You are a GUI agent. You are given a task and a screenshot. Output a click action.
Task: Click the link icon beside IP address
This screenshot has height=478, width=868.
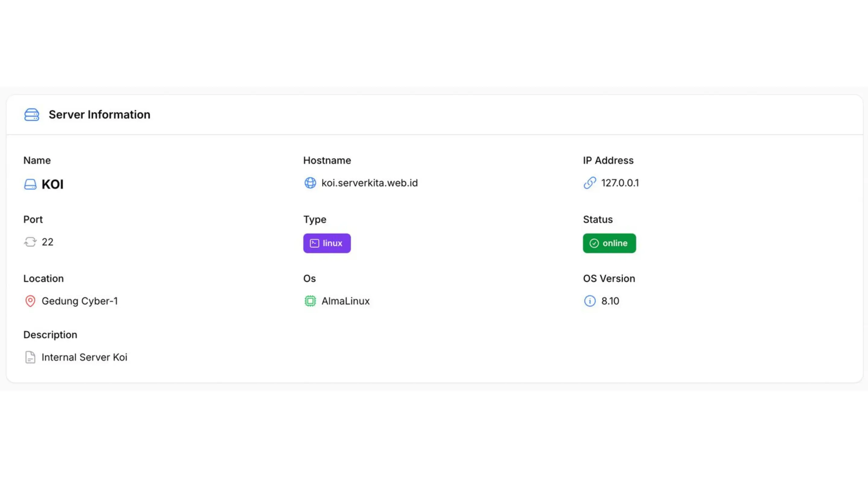pyautogui.click(x=590, y=183)
